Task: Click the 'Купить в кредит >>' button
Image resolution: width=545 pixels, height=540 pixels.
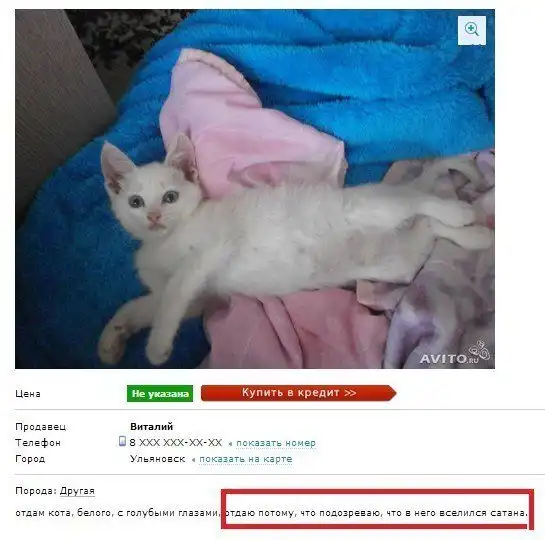Action: pyautogui.click(x=299, y=393)
